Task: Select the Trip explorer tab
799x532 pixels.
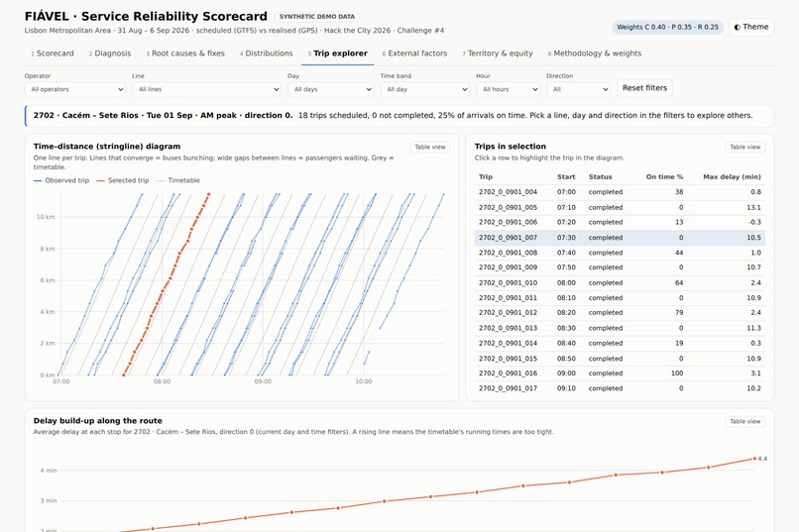Action: point(337,53)
